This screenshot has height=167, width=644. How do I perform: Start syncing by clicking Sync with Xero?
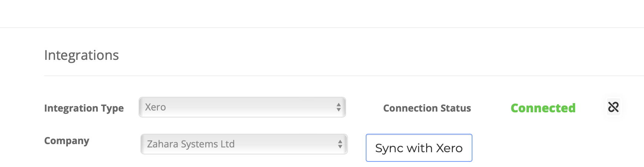(x=419, y=148)
